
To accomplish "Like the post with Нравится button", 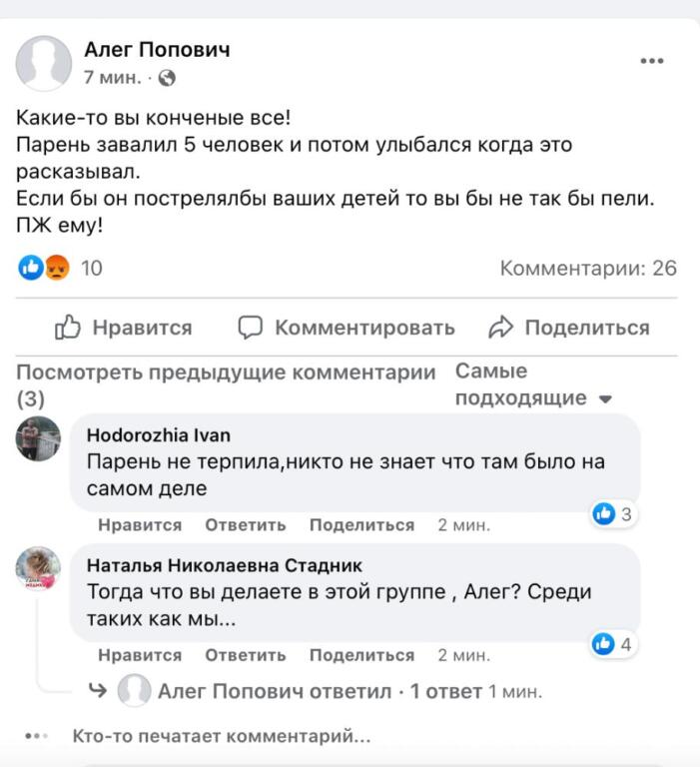I will pos(124,328).
